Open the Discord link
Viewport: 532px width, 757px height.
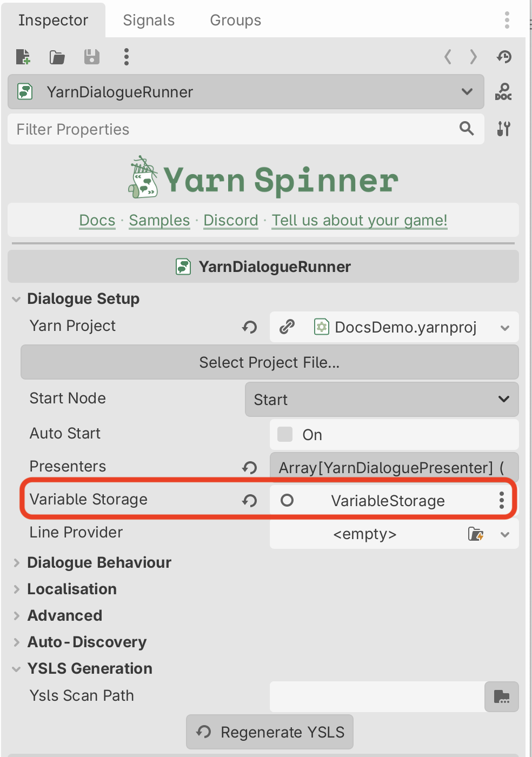pyautogui.click(x=231, y=220)
